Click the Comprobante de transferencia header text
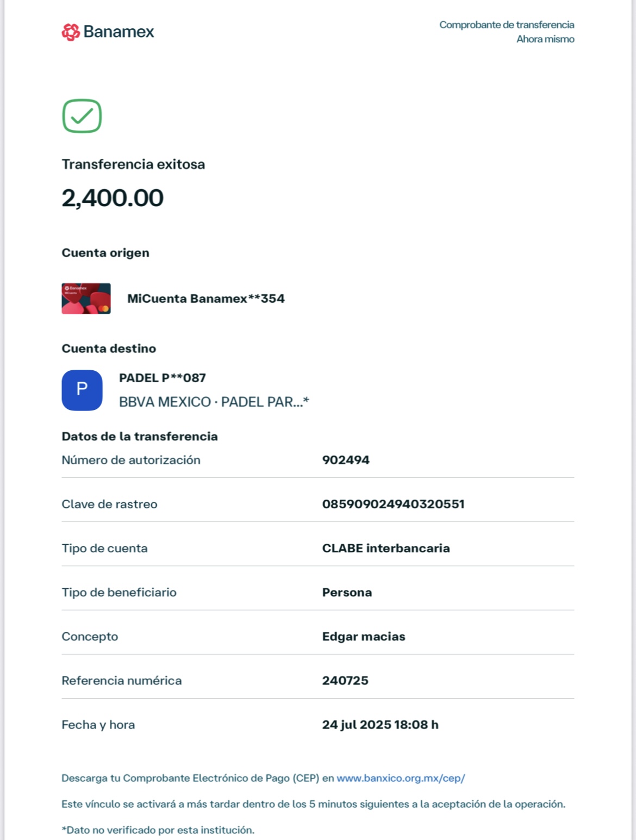Screen dimensions: 636x840 pyautogui.click(x=507, y=25)
